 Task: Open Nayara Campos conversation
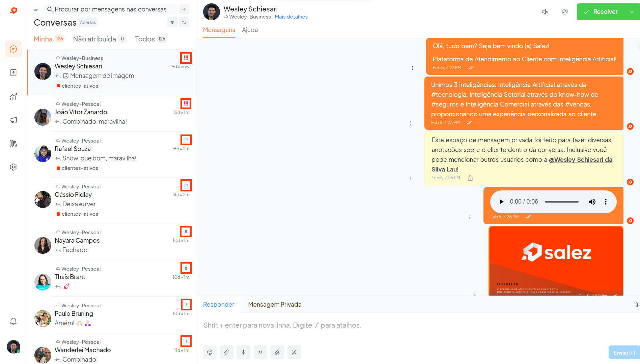[x=112, y=242]
